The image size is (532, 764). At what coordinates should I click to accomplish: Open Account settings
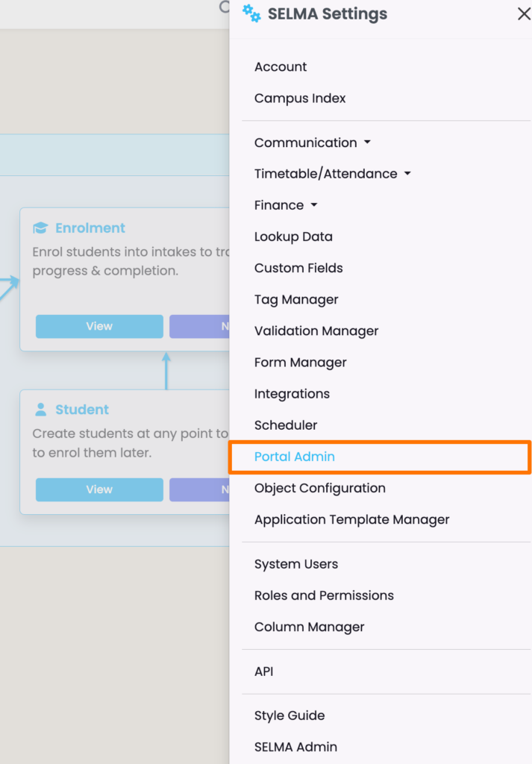pyautogui.click(x=281, y=67)
